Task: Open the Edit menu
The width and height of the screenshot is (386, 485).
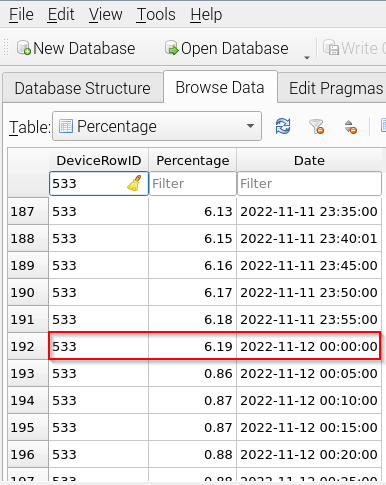Action: 61,15
